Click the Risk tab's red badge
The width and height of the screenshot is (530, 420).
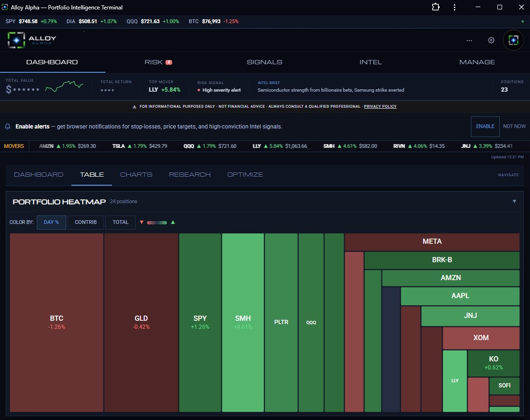pos(169,62)
